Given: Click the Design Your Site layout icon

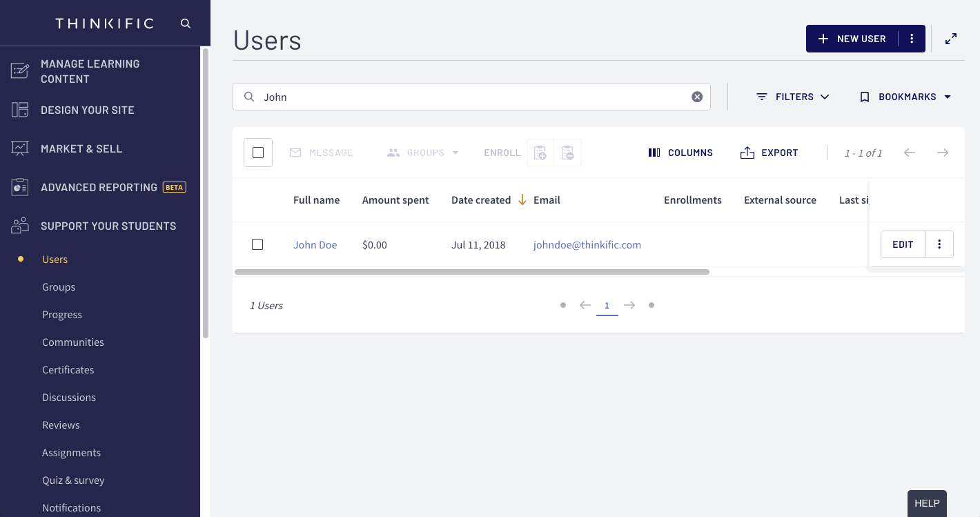Looking at the screenshot, I should coord(19,110).
